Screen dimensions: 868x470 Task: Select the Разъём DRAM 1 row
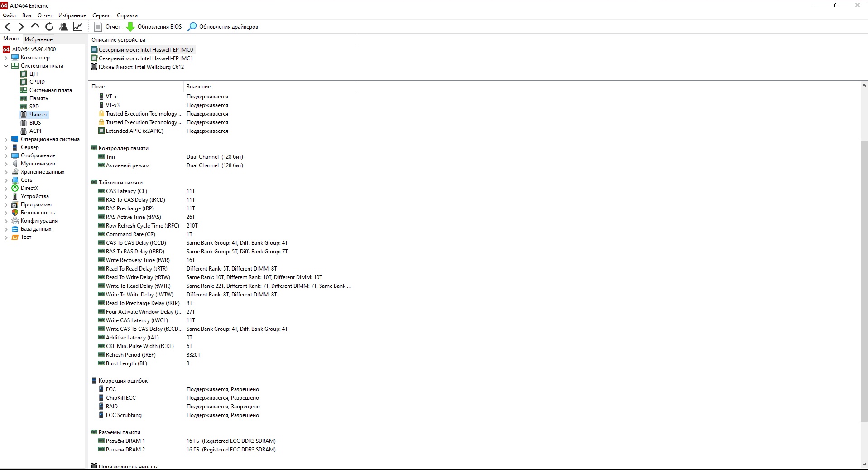[x=222, y=441]
